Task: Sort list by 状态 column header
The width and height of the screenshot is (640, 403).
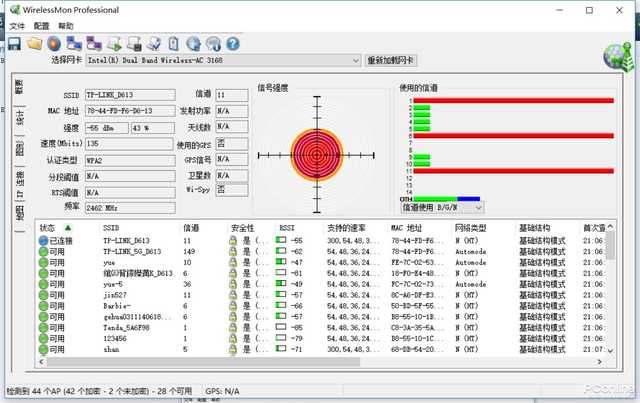Action: tap(47, 228)
